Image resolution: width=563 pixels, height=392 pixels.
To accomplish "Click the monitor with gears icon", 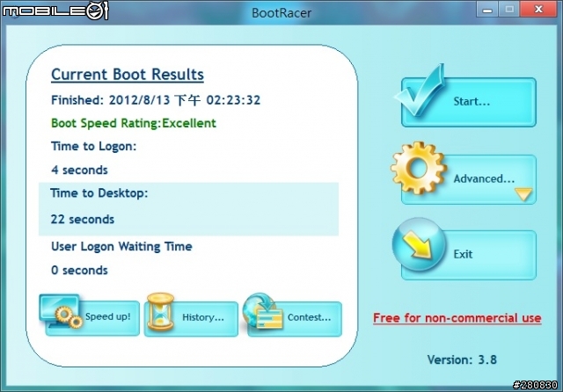I will click(x=61, y=311).
